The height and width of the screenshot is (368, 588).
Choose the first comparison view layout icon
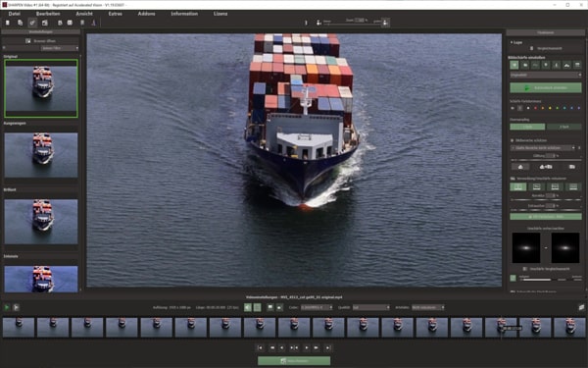[517, 186]
